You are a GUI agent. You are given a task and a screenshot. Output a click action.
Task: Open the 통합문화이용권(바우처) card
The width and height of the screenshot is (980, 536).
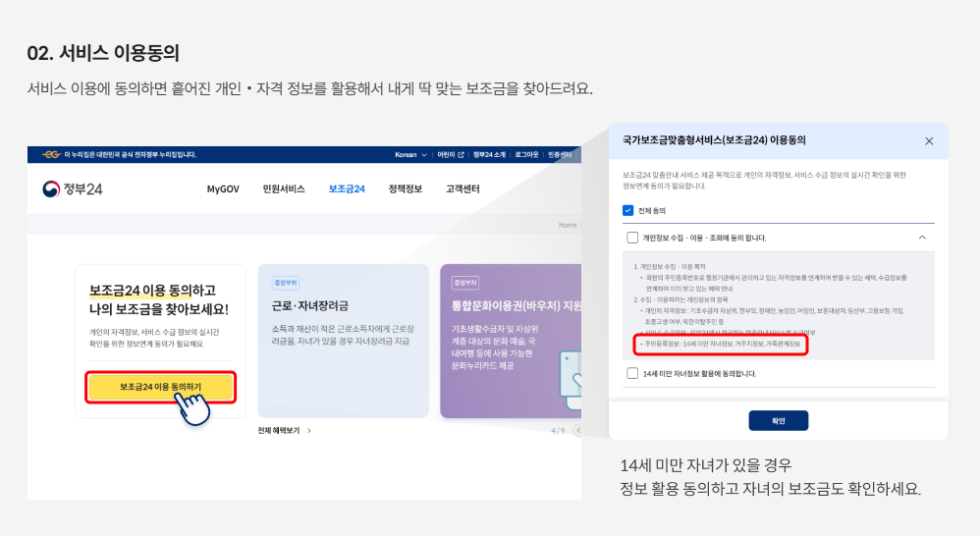(x=511, y=341)
